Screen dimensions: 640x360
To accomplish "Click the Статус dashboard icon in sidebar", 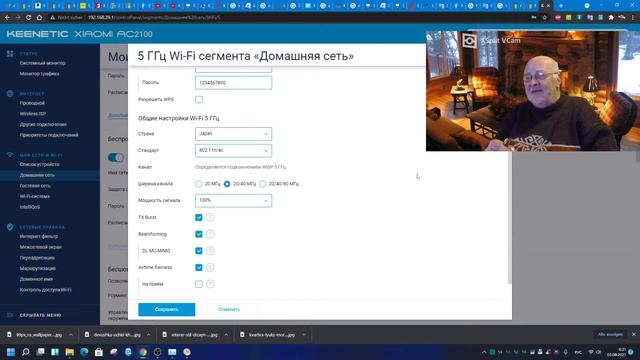I will point(10,53).
